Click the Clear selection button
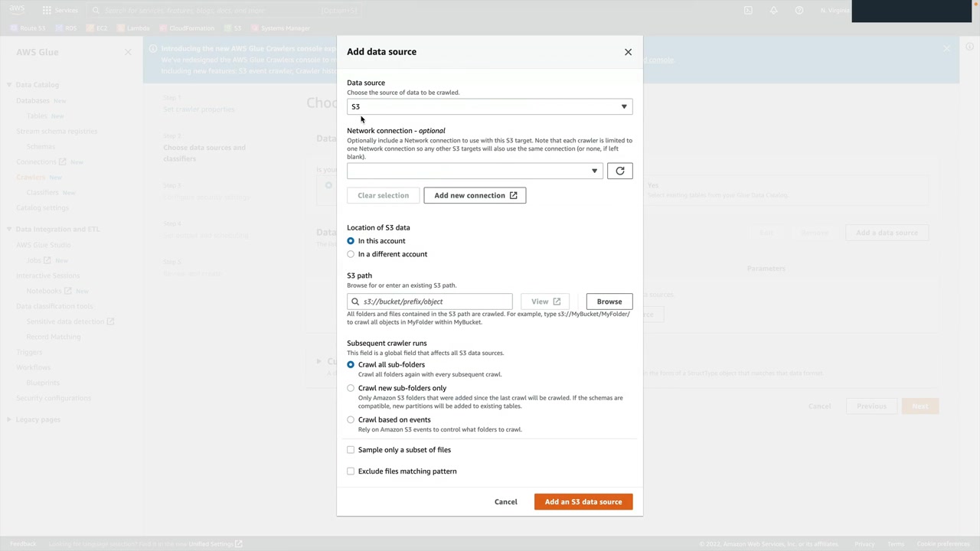This screenshot has width=980, height=551. coord(383,195)
